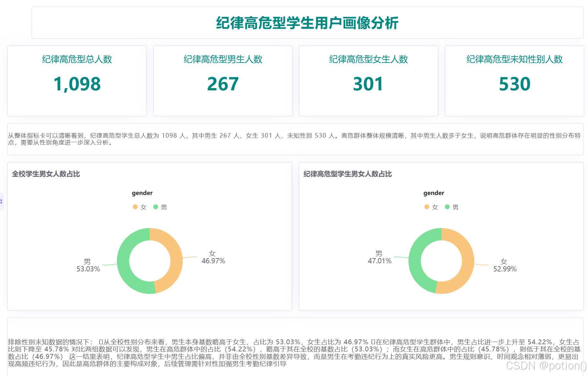The image size is (588, 376).
Task: Toggle 女 legend in 纪律高危型 chart
Action: pos(431,207)
